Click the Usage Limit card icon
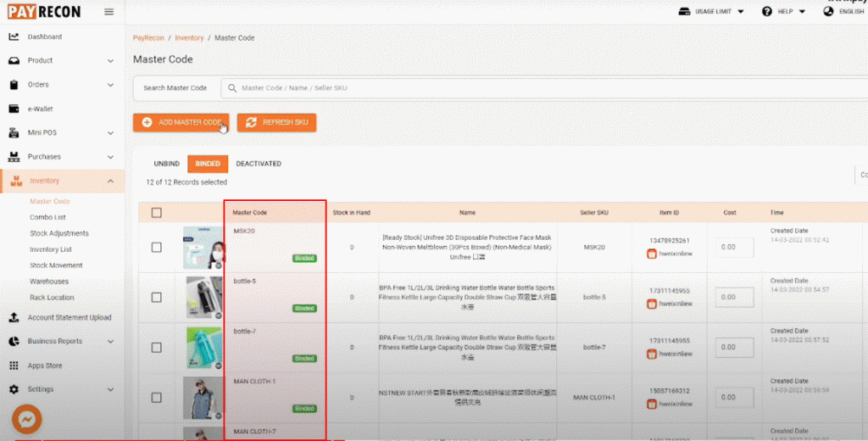Viewport: 868px width, 441px height. tap(684, 11)
